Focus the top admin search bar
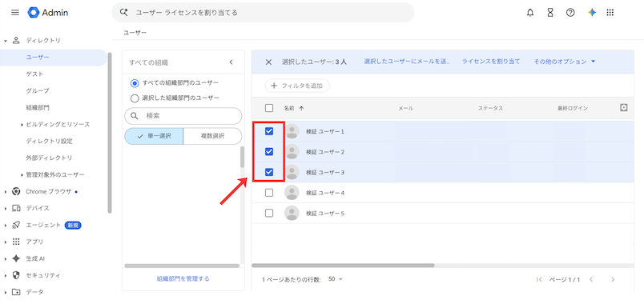644x304 pixels. (x=263, y=13)
